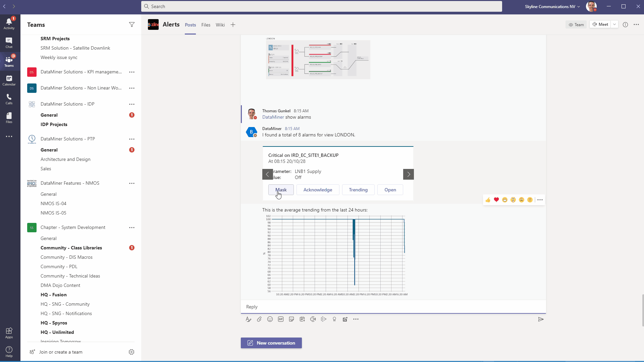Viewport: 644px width, 362px height.
Task: Open channel info icon in header
Action: click(x=626, y=24)
